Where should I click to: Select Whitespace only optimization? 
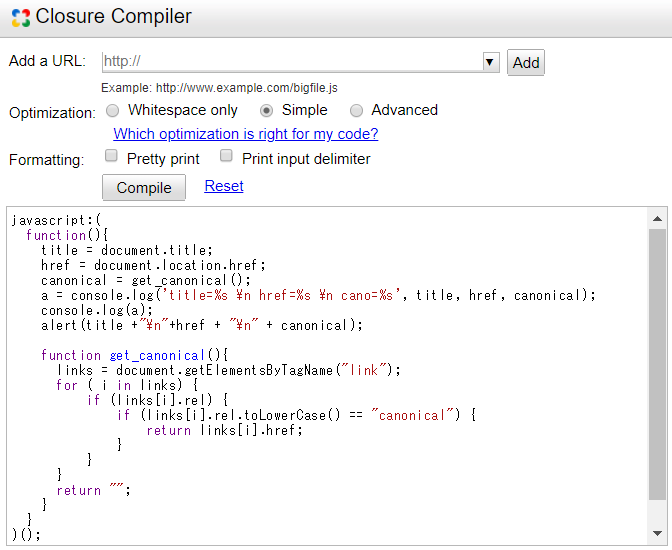[112, 111]
